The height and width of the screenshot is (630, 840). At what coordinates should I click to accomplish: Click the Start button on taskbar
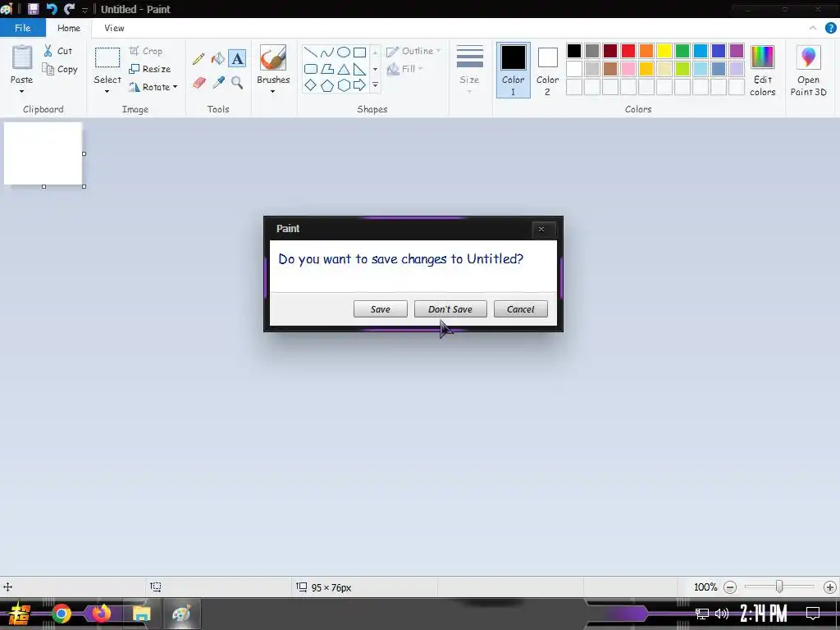(x=20, y=614)
